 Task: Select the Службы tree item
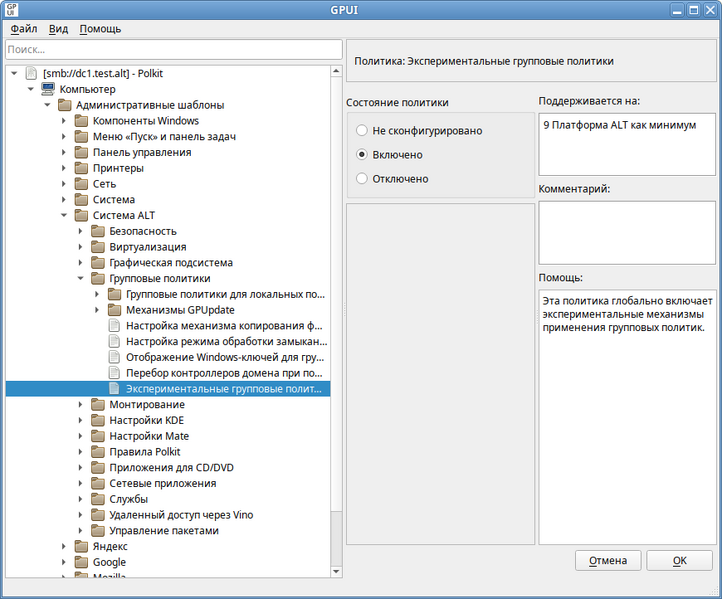click(128, 499)
